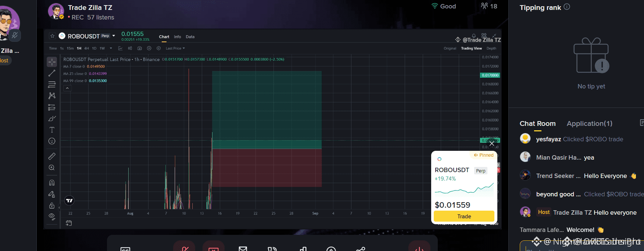The image size is (644, 251).
Task: Open the ROBOUSDT pair selector dropdown
Action: point(114,36)
